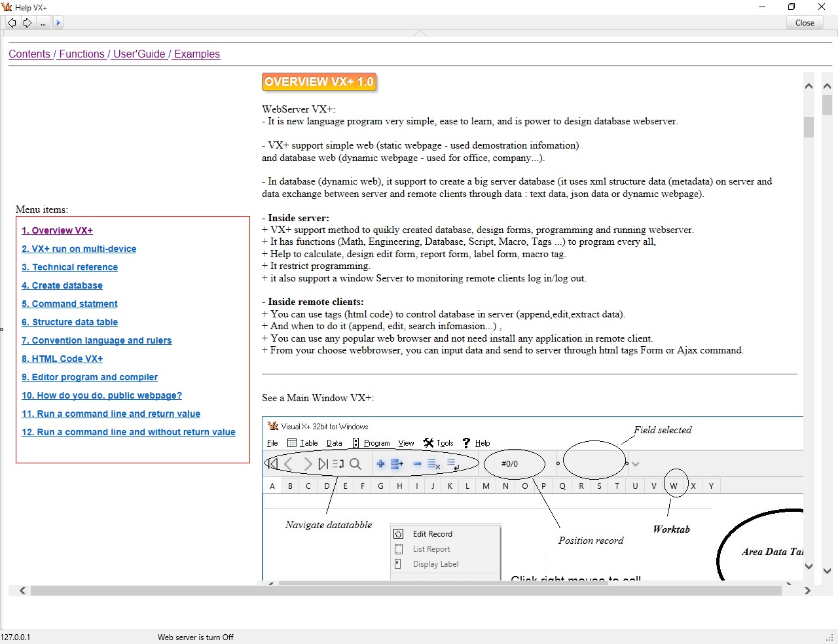Screen dimensions: 838x644
Task: Open 12. Run a command line without return value
Action: pos(128,432)
